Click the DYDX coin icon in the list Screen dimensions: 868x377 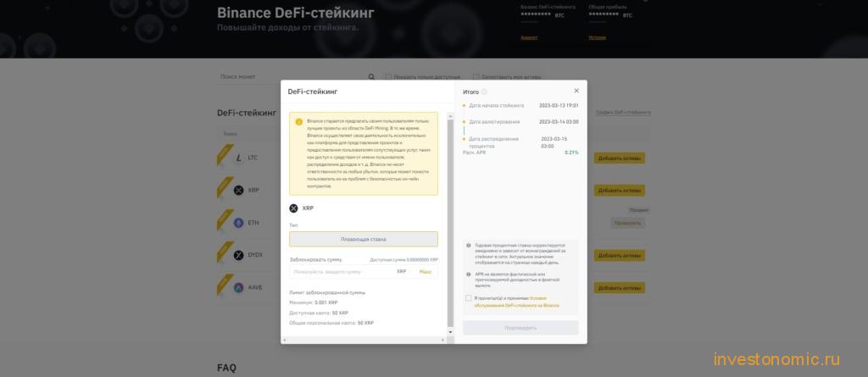[x=238, y=255]
